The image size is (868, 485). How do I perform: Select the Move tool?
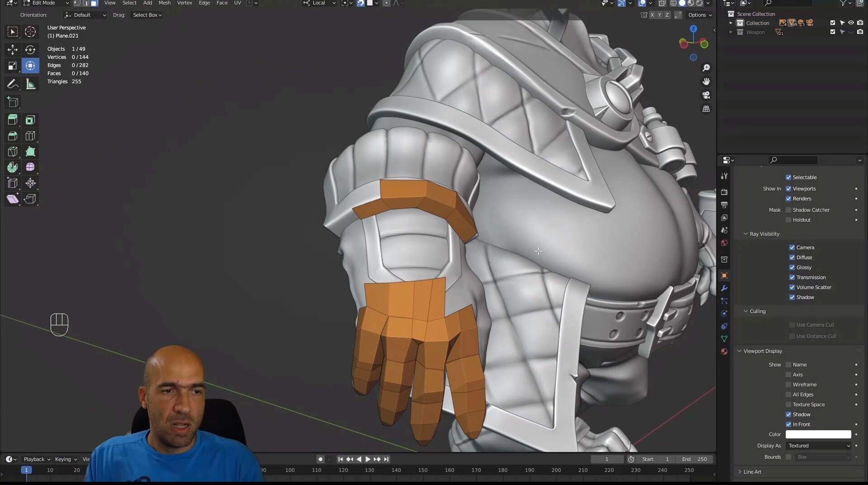point(12,50)
